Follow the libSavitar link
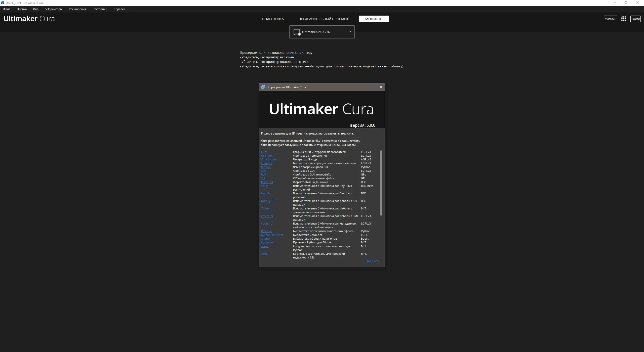 tap(267, 216)
